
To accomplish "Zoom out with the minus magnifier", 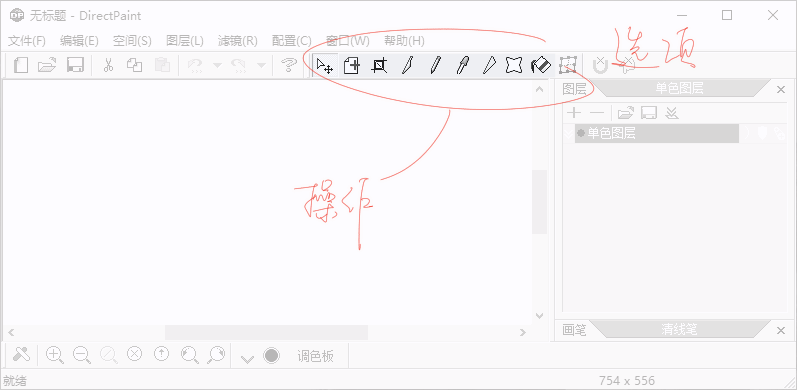I will pyautogui.click(x=82, y=354).
